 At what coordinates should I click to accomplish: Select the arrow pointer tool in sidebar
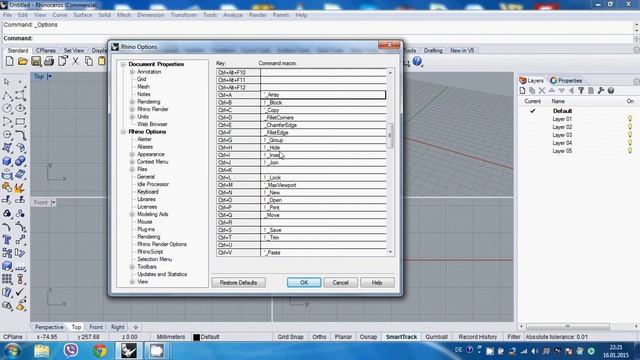point(7,82)
